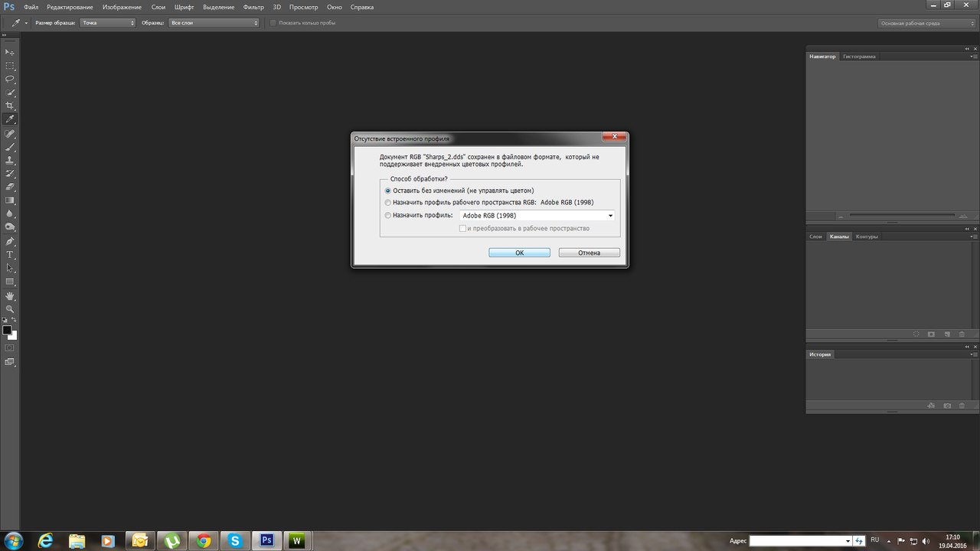Image resolution: width=980 pixels, height=551 pixels.
Task: Delete current state in History panel
Action: tap(962, 405)
